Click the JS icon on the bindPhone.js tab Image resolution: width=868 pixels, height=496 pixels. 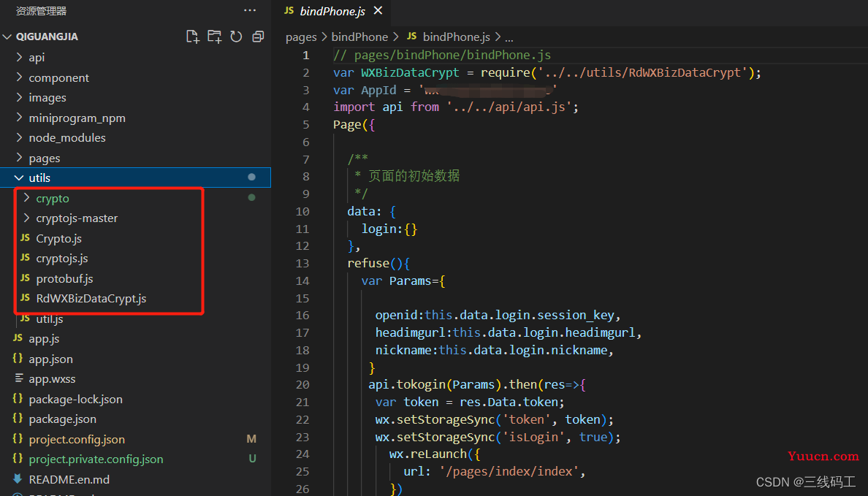[289, 10]
